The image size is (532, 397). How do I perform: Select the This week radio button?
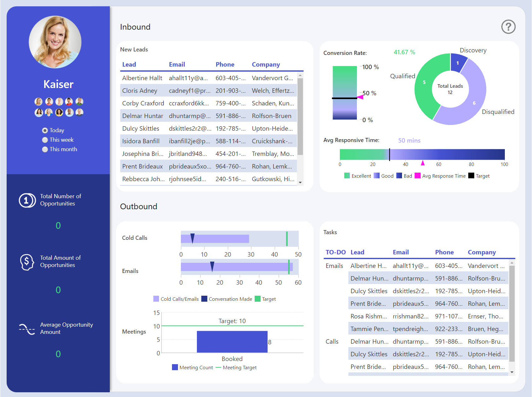point(45,140)
